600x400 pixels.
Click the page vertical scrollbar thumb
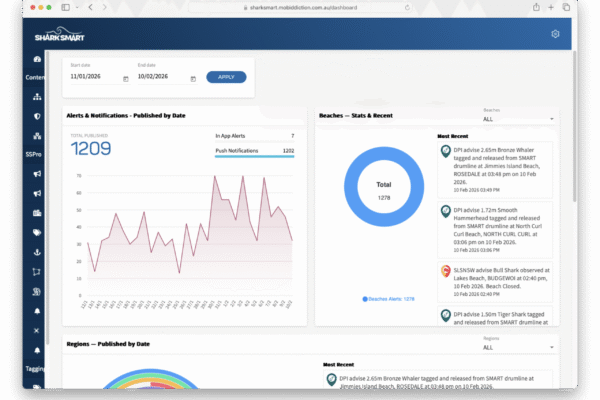tap(574, 126)
